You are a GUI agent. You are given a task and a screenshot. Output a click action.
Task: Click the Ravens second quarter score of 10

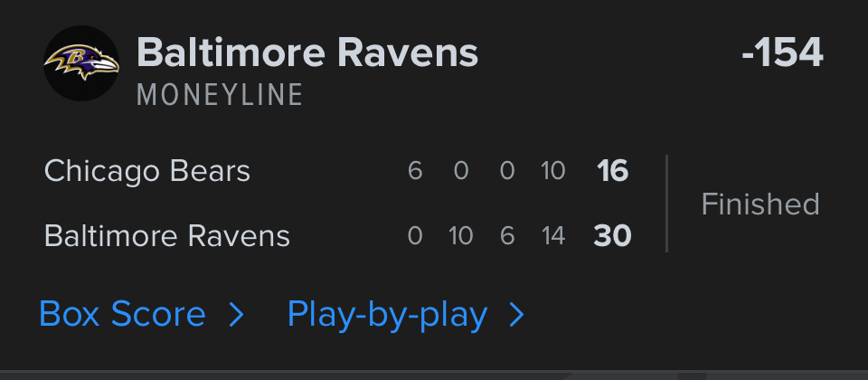tap(461, 236)
